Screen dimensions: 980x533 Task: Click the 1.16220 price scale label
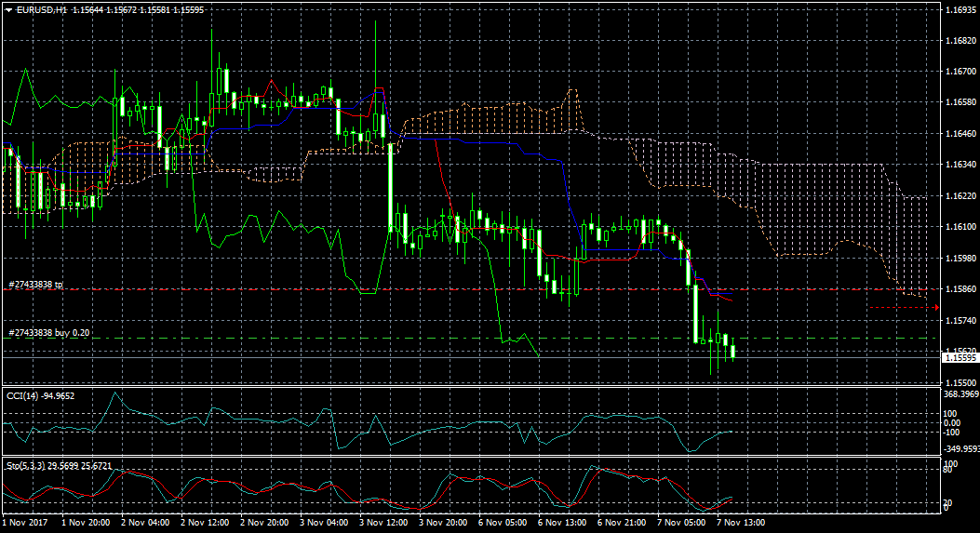point(959,196)
